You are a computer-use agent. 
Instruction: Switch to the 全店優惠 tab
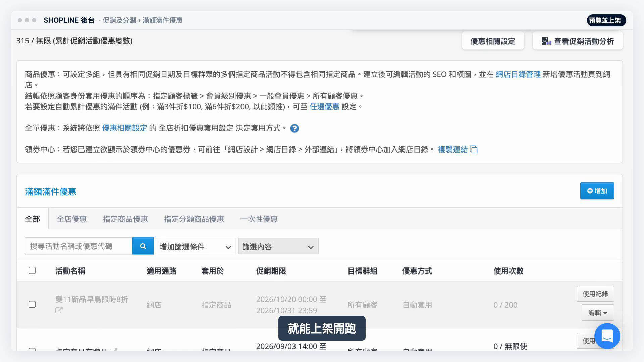(72, 219)
